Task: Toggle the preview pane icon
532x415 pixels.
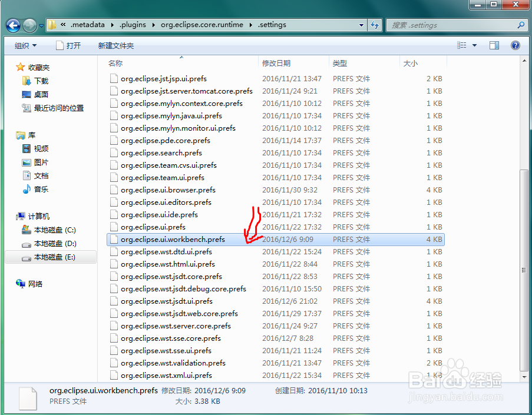Action: [x=494, y=45]
